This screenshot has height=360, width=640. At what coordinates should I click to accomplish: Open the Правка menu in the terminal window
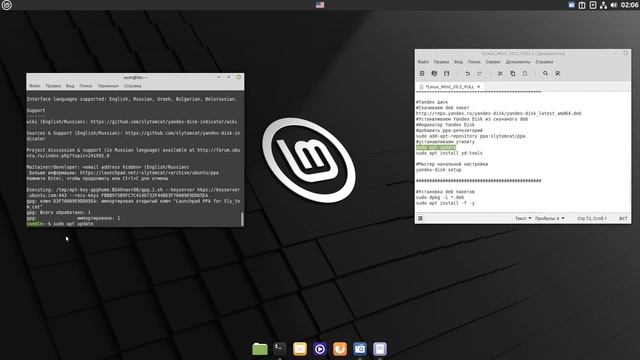tap(53, 86)
